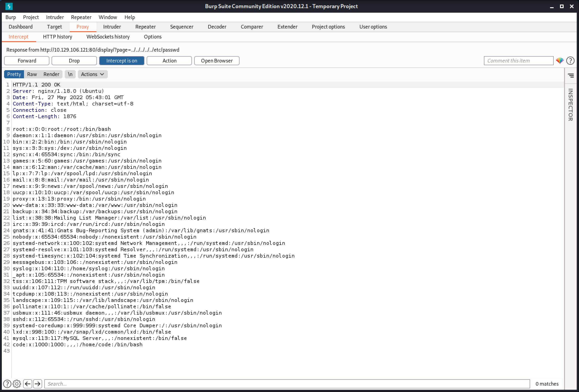Click the root:x:0:0 passwd entry

point(62,129)
